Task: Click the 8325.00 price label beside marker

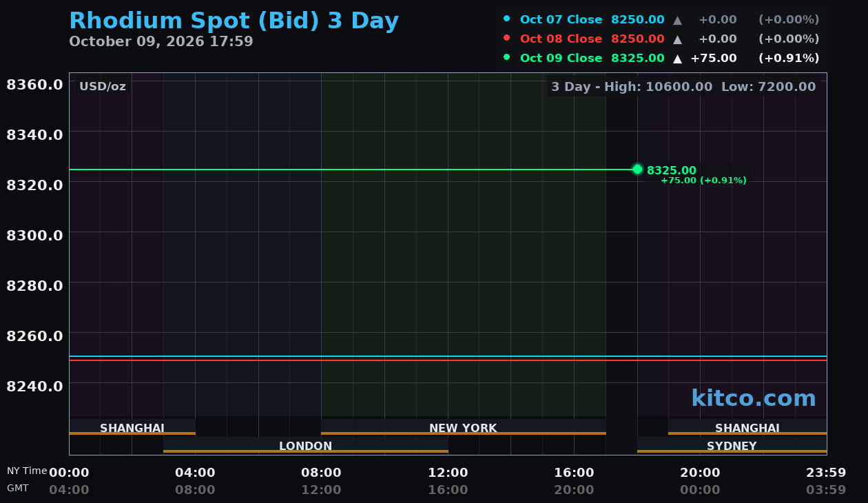Action: pos(672,170)
